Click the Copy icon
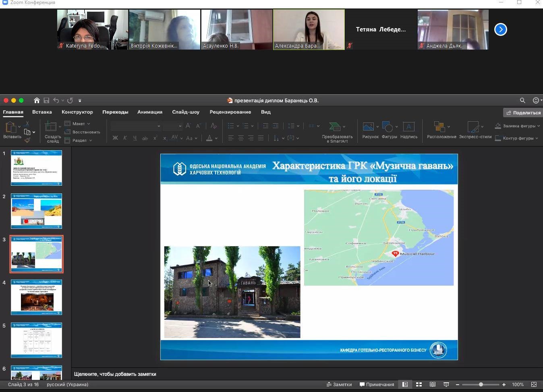543x392 pixels. point(27,132)
